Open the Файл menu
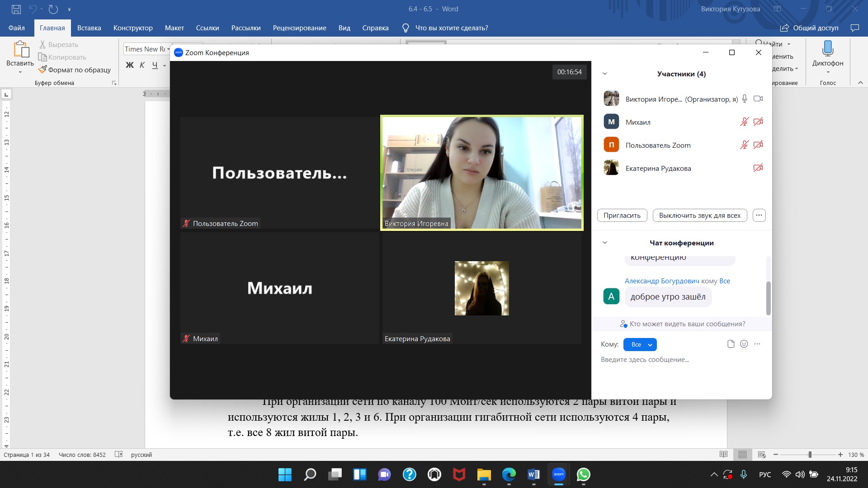The image size is (868, 488). (x=17, y=28)
